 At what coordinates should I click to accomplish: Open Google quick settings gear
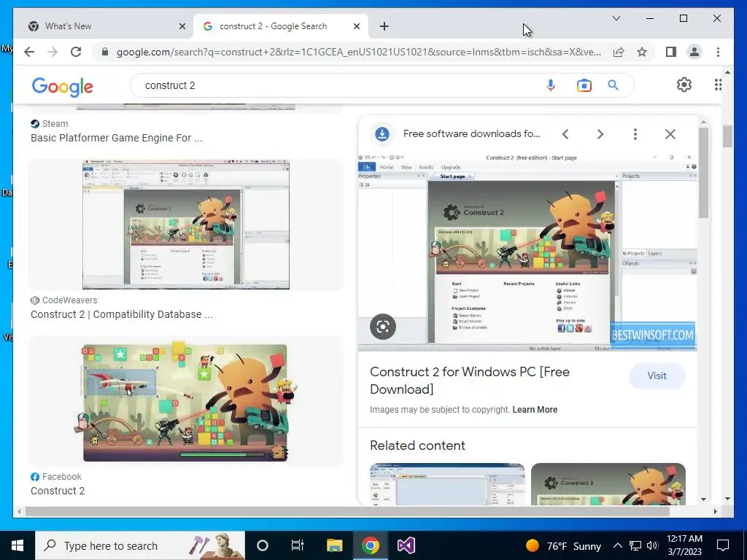[684, 85]
